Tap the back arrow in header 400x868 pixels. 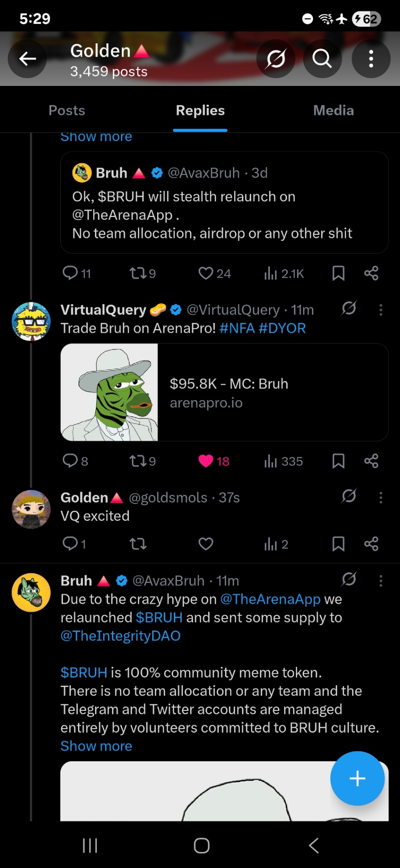(27, 58)
